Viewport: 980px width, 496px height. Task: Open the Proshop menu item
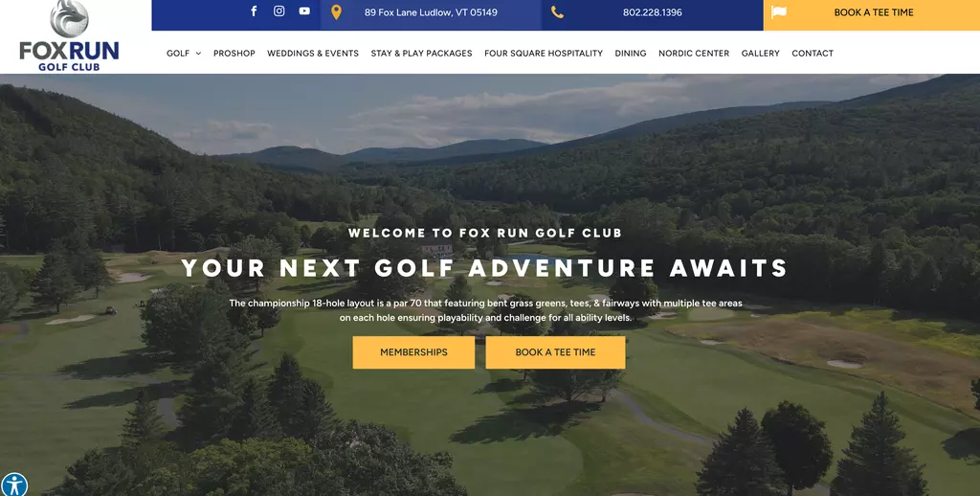coord(234,54)
